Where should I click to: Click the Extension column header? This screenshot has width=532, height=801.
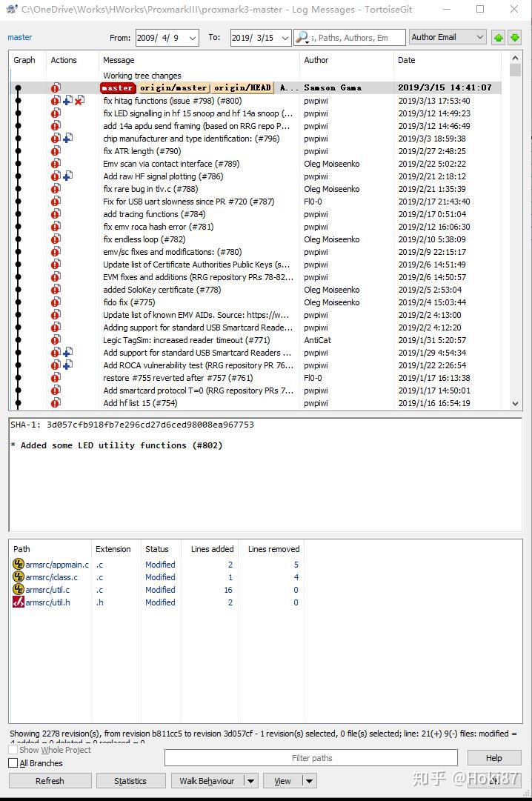coord(113,549)
